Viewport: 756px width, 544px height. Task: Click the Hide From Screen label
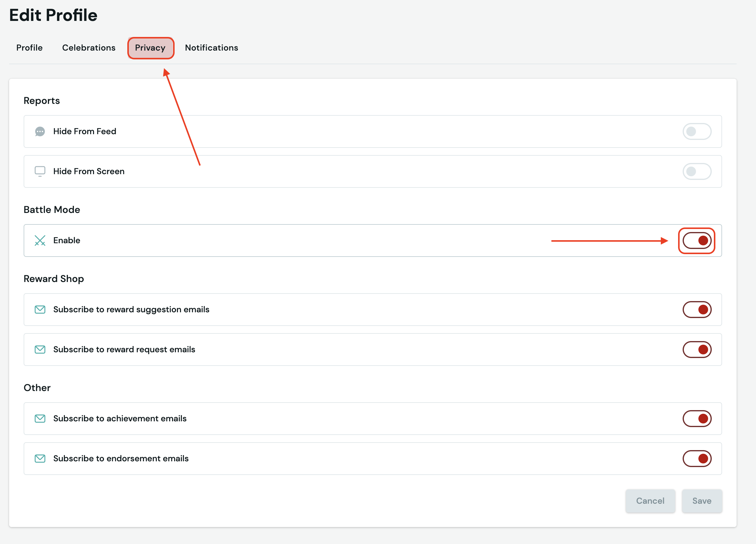pos(89,171)
